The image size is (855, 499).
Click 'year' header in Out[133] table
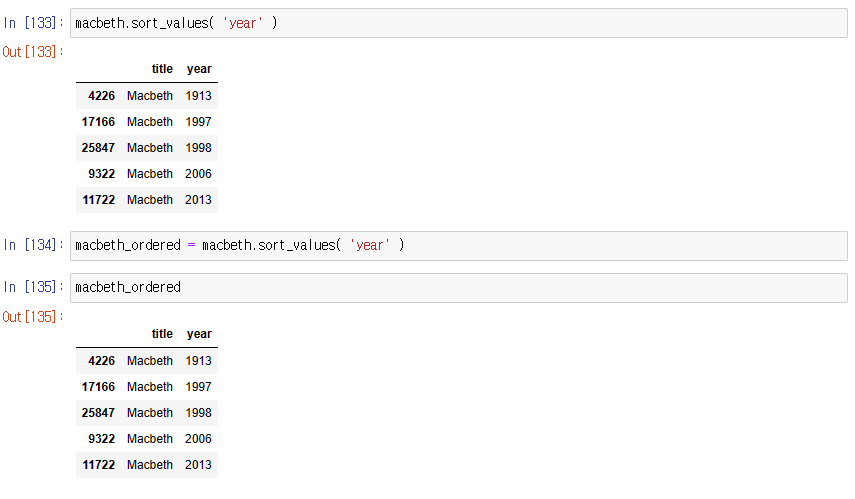tap(199, 69)
